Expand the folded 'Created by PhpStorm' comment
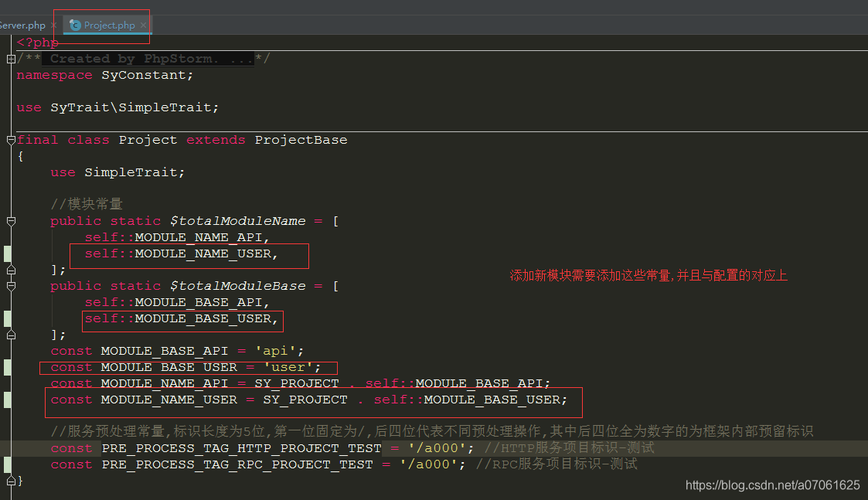 pos(11,59)
